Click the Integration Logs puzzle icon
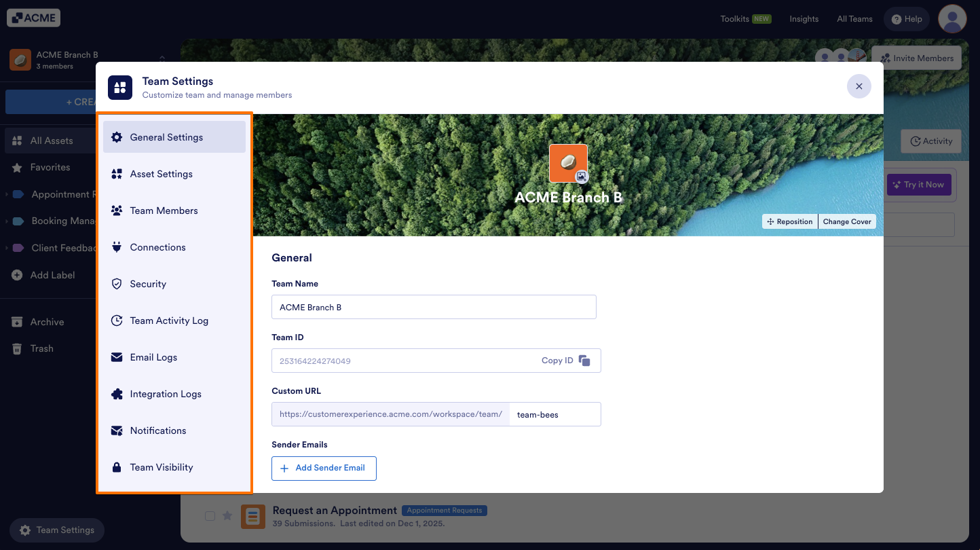The width and height of the screenshot is (980, 550). click(x=117, y=394)
